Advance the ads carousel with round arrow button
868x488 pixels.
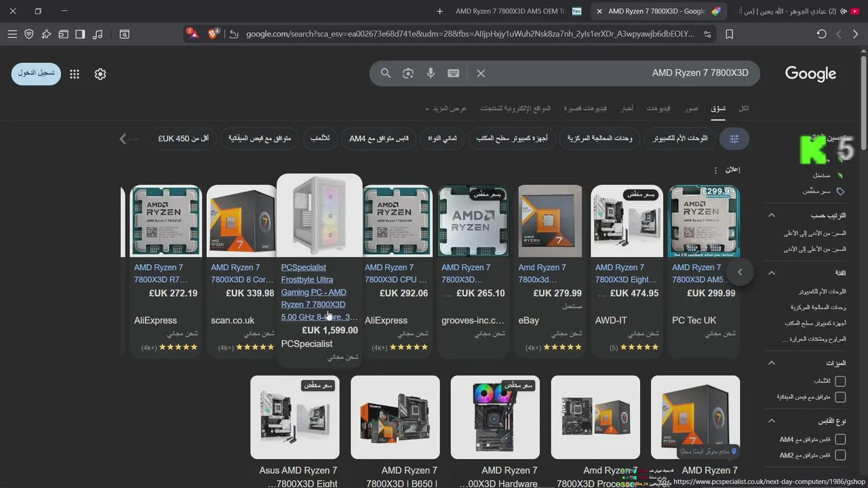click(x=740, y=272)
